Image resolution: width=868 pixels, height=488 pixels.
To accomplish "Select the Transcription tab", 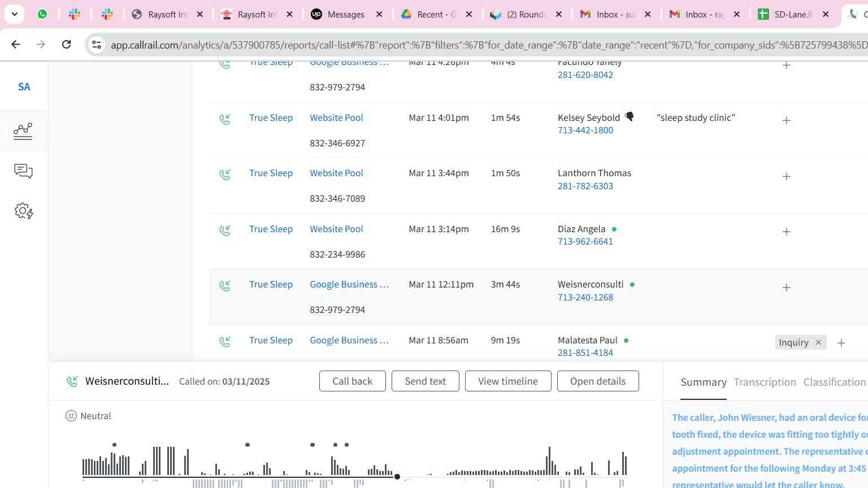I will click(x=765, y=382).
